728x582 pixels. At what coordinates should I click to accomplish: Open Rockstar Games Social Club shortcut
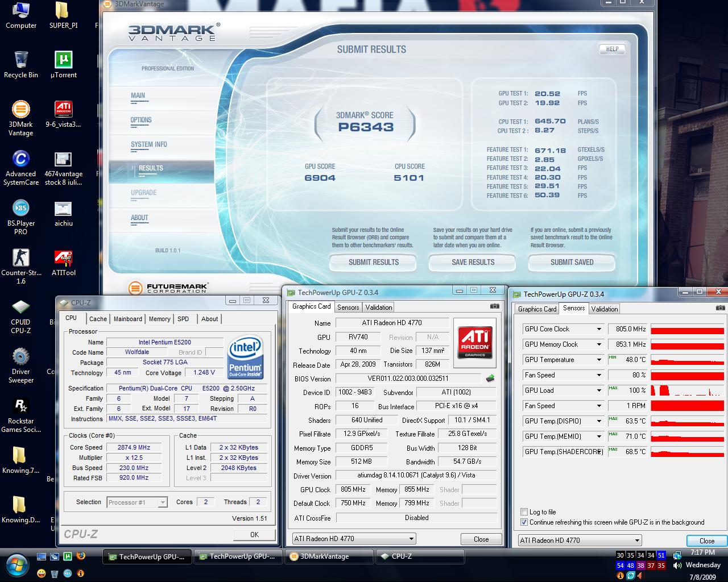coord(20,415)
